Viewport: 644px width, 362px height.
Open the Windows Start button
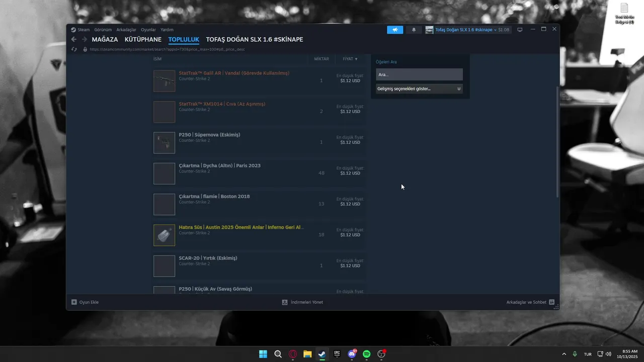[x=263, y=354]
